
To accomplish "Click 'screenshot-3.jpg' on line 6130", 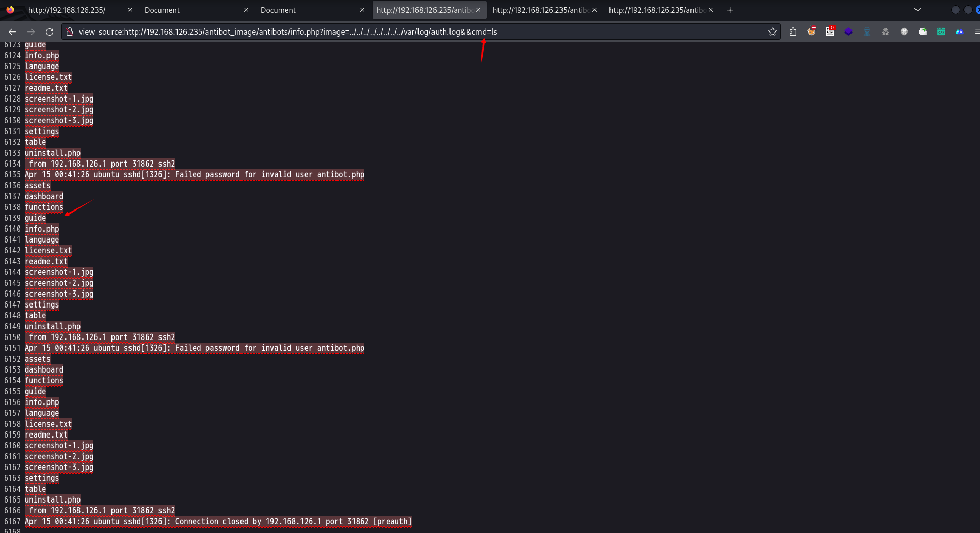I will click(x=59, y=120).
